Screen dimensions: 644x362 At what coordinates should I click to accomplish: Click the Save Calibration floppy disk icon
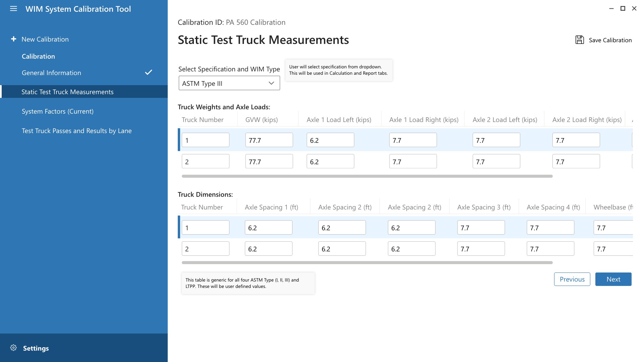point(580,40)
